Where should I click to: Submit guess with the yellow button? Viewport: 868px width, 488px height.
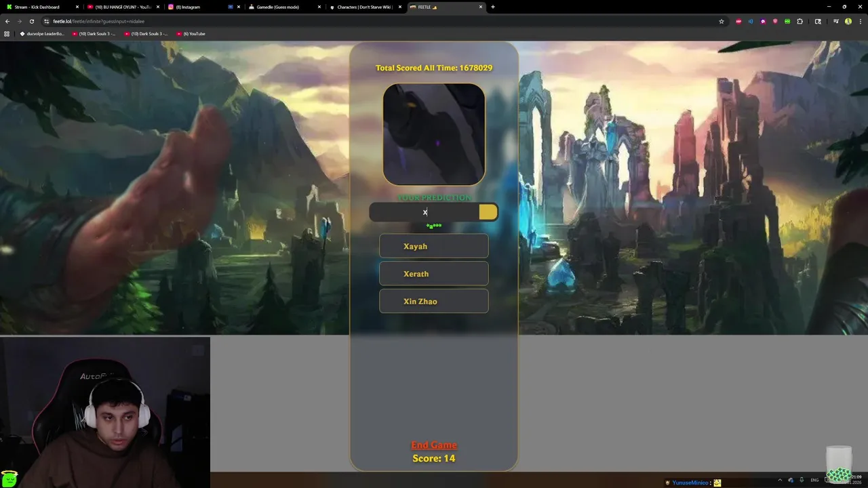click(x=488, y=212)
